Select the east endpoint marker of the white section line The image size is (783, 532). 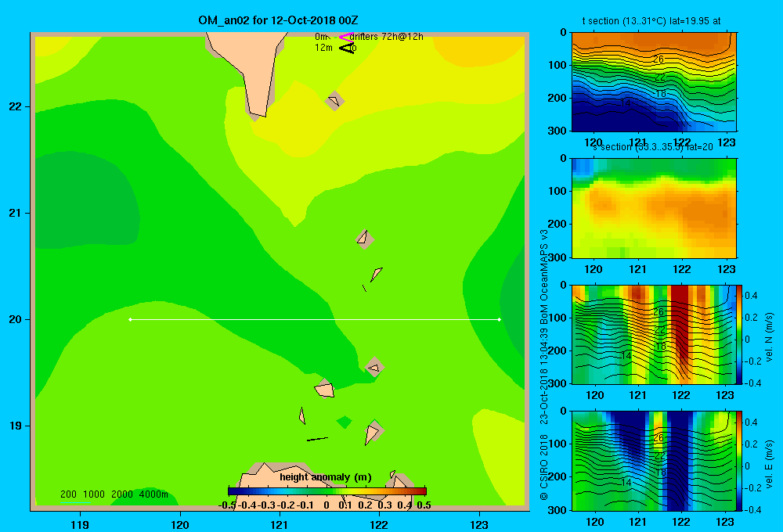click(500, 319)
